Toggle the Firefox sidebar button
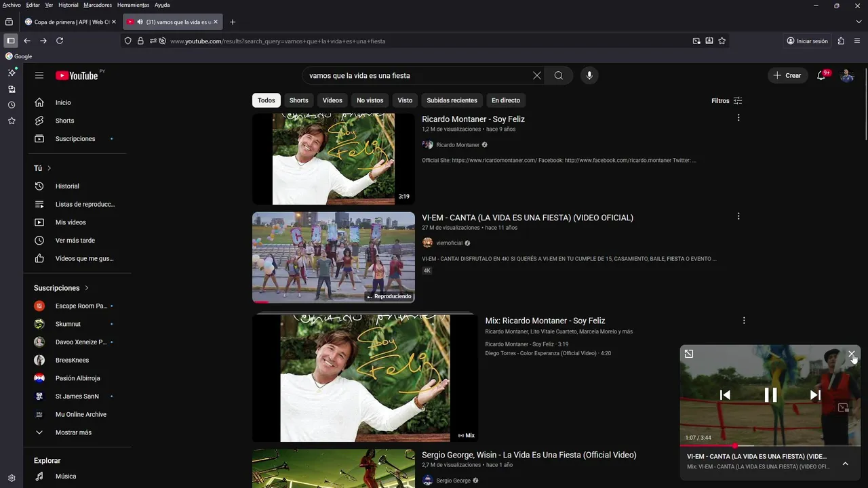This screenshot has width=868, height=488. [x=10, y=41]
